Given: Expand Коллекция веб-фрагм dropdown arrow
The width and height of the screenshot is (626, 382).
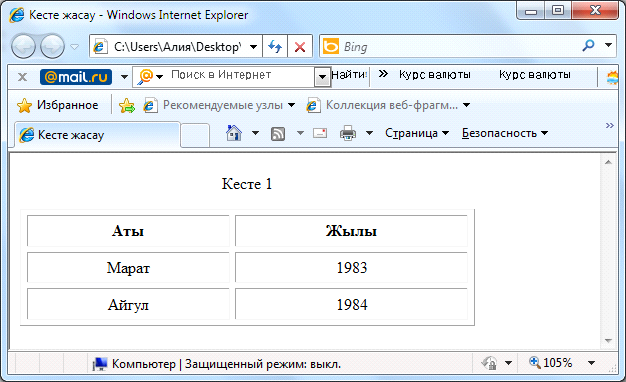Looking at the screenshot, I should (x=466, y=105).
